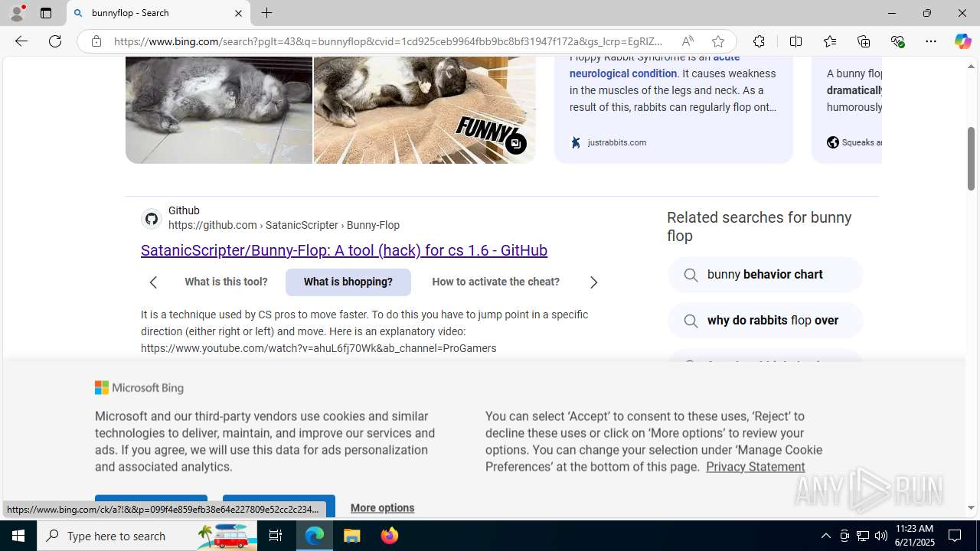
Task: Open the tab actions menu icon
Action: 45,13
